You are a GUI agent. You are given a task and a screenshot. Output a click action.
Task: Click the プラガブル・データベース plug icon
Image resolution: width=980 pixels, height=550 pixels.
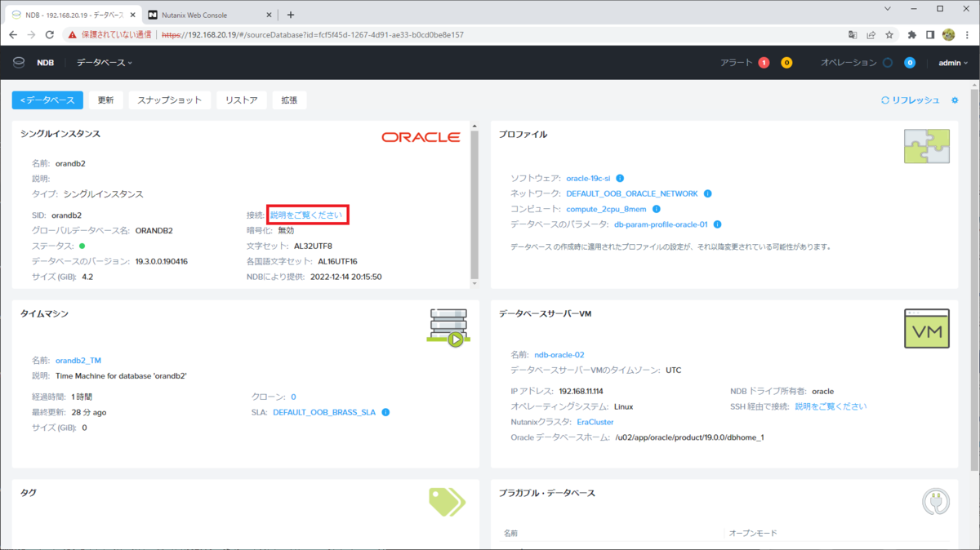(x=935, y=502)
